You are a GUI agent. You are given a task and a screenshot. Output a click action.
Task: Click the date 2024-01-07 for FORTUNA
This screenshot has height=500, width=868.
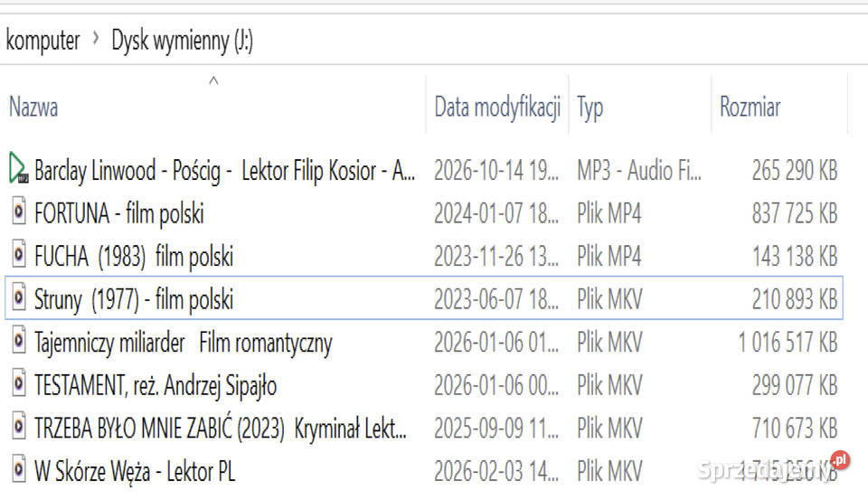496,213
